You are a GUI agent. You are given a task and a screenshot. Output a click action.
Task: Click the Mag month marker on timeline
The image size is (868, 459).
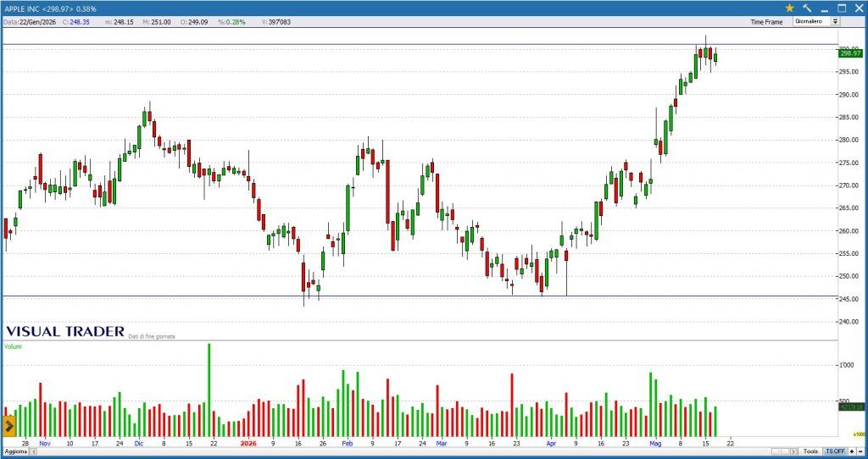pos(655,443)
